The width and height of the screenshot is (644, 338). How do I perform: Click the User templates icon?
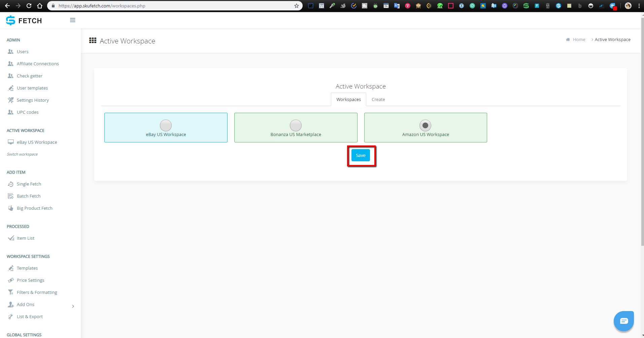click(11, 88)
